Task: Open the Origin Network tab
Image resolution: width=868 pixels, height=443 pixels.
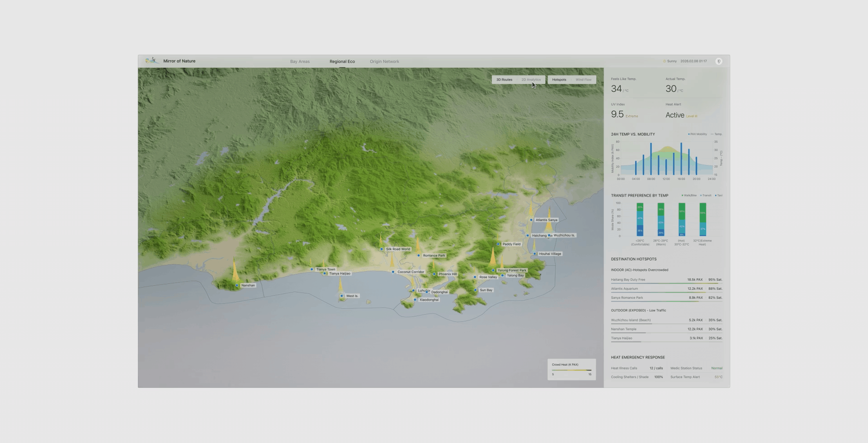Action: coord(384,61)
